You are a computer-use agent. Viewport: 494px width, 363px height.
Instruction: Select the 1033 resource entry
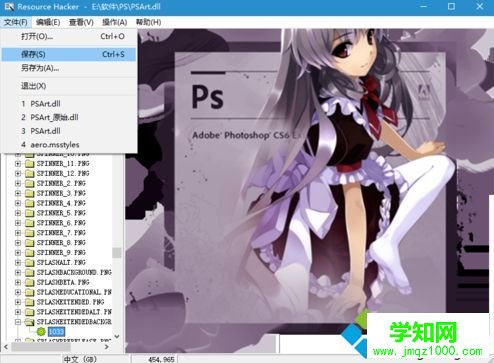(x=56, y=332)
